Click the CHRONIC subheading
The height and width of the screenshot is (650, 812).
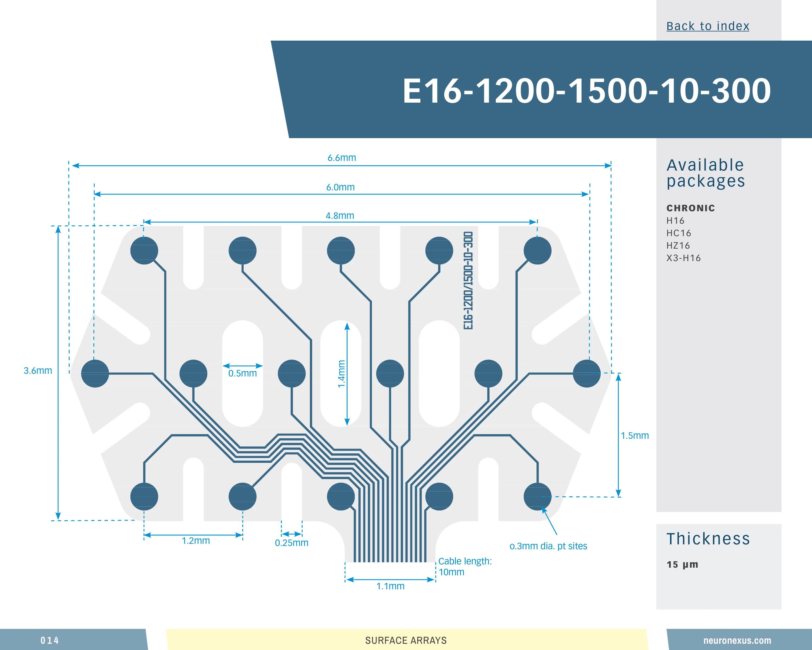(691, 208)
